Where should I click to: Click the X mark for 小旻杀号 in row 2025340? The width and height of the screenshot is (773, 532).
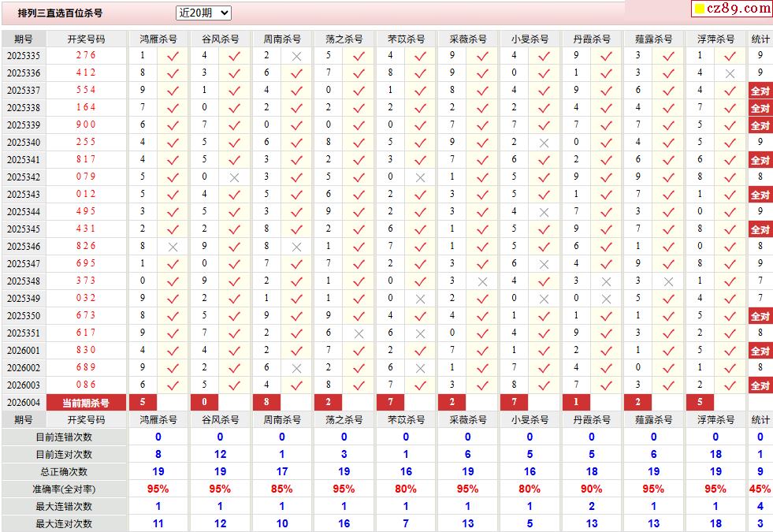[x=544, y=143]
